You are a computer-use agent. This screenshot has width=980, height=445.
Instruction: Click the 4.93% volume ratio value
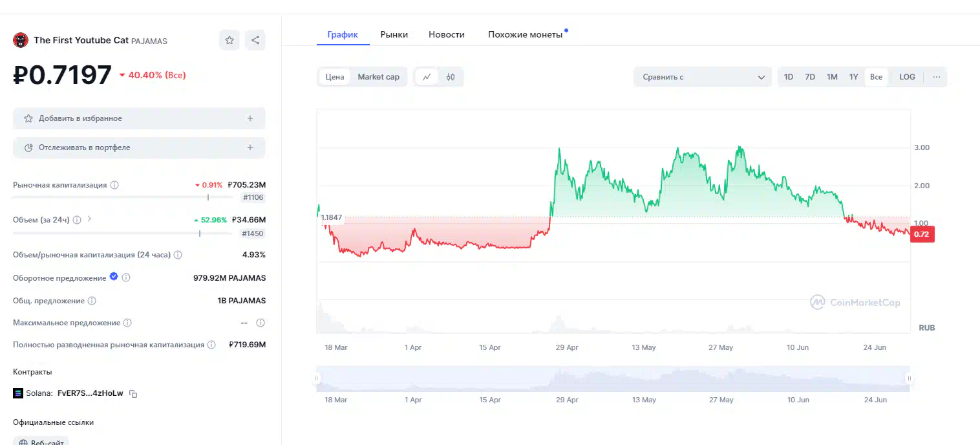pos(254,255)
